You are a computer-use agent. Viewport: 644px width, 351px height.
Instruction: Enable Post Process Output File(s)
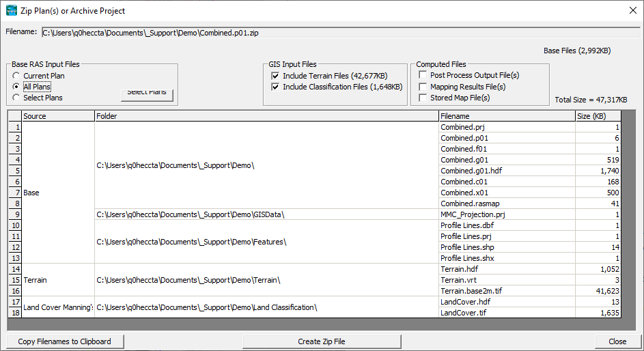point(423,74)
